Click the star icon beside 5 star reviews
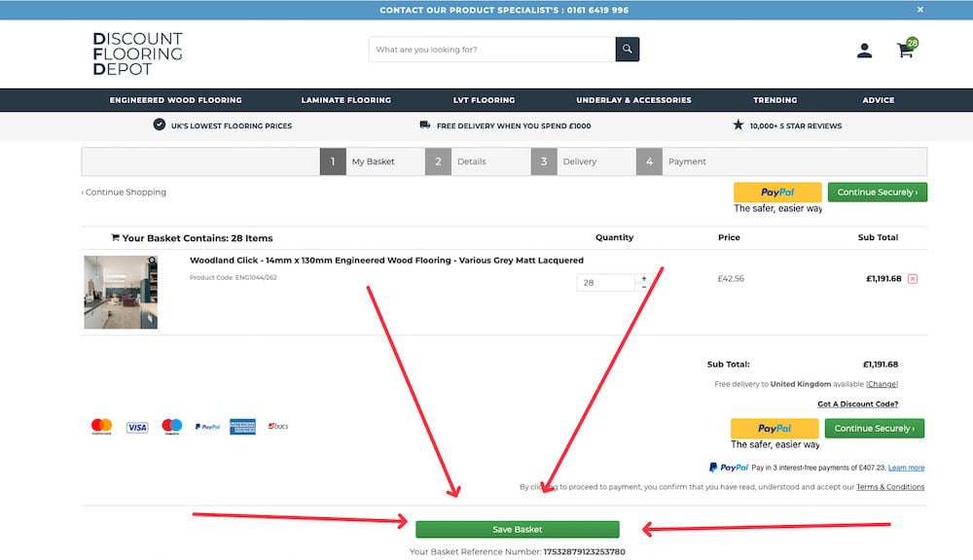 [x=738, y=124]
